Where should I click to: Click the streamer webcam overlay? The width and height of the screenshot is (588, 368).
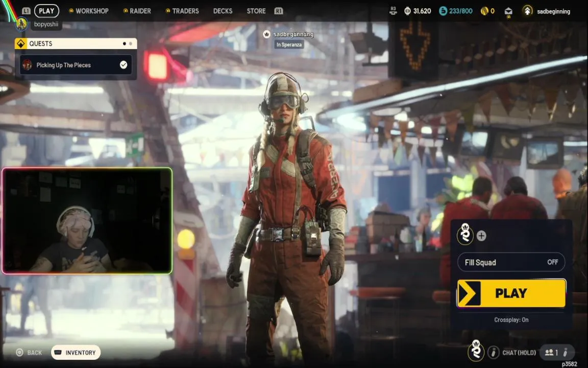point(87,221)
